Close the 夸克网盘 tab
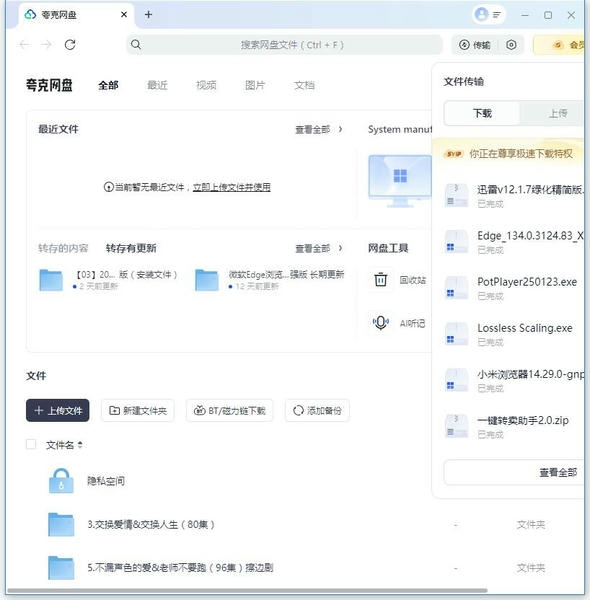The height and width of the screenshot is (600, 590). point(124,15)
